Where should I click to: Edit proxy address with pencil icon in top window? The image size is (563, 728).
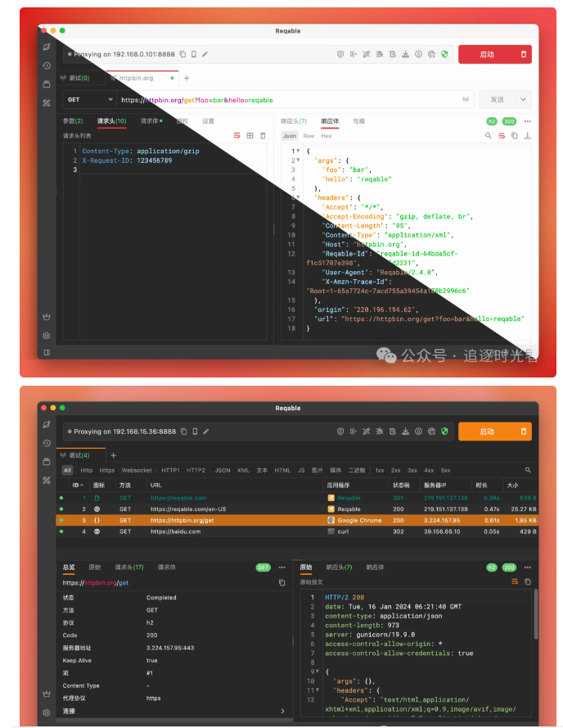(205, 54)
